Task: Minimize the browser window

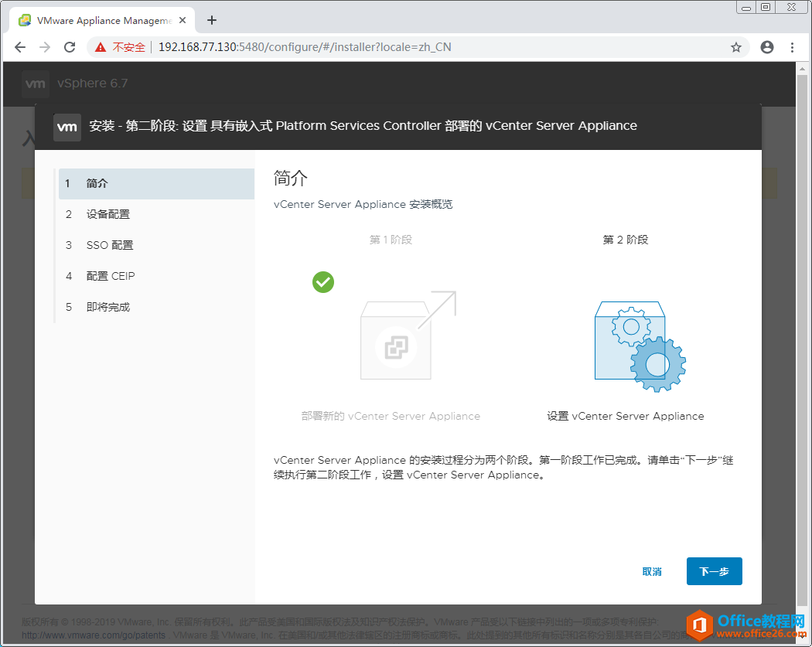Action: pyautogui.click(x=745, y=7)
